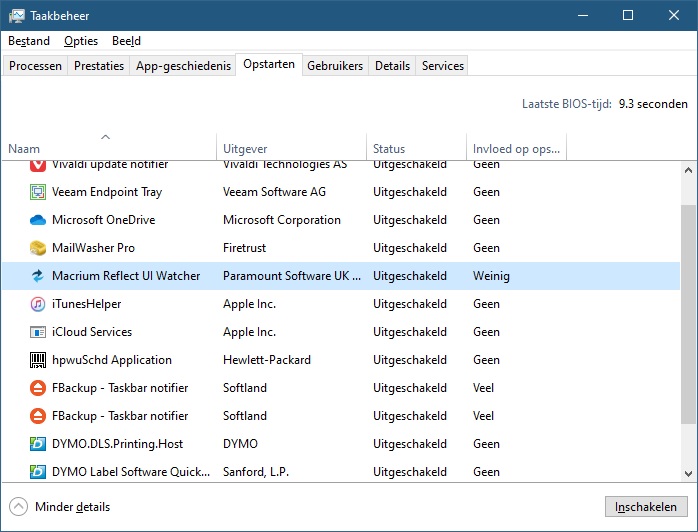Click the Macrium Reflect UI Watcher icon
This screenshot has width=698, height=532.
[x=38, y=276]
